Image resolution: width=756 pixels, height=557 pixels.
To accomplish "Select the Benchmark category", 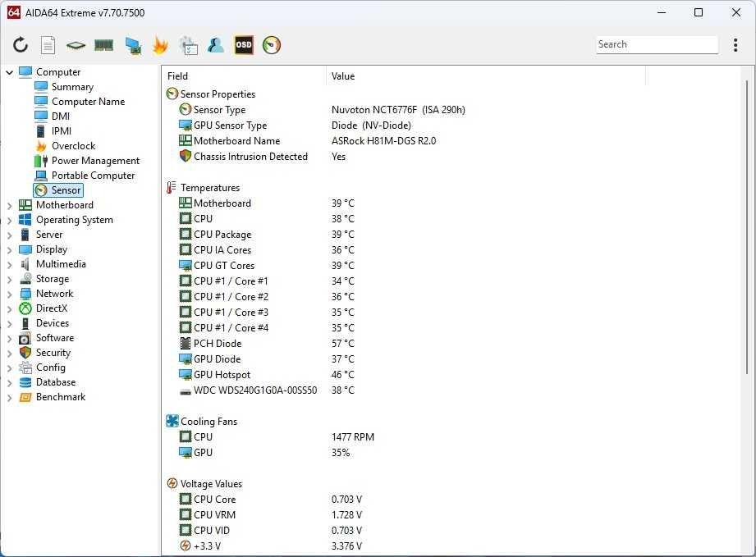I will (x=60, y=397).
